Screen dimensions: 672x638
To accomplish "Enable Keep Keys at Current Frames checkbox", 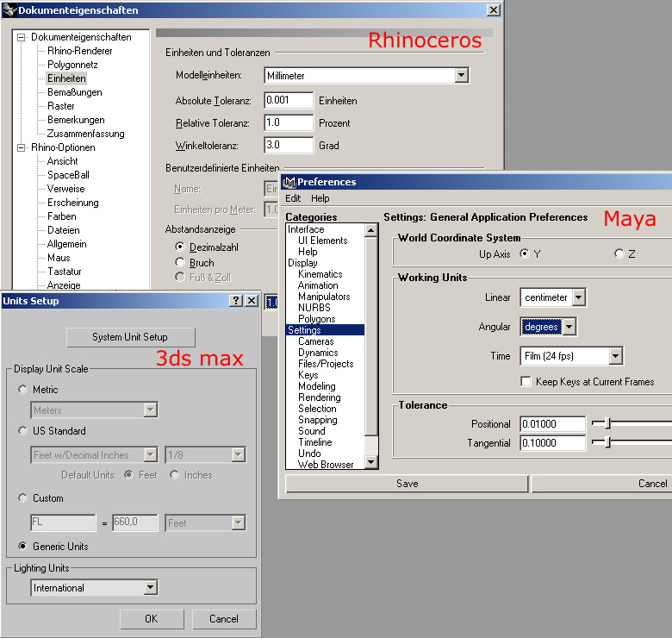I will pos(526,382).
